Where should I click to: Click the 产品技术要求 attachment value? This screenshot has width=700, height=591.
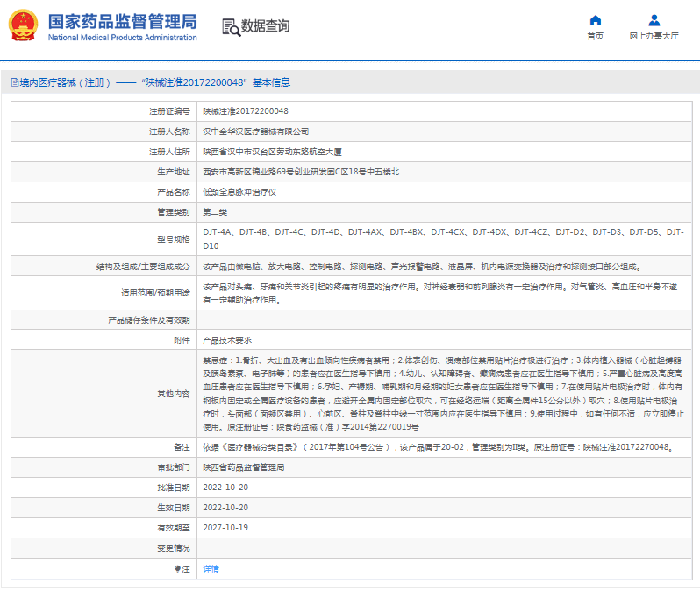[x=228, y=340]
